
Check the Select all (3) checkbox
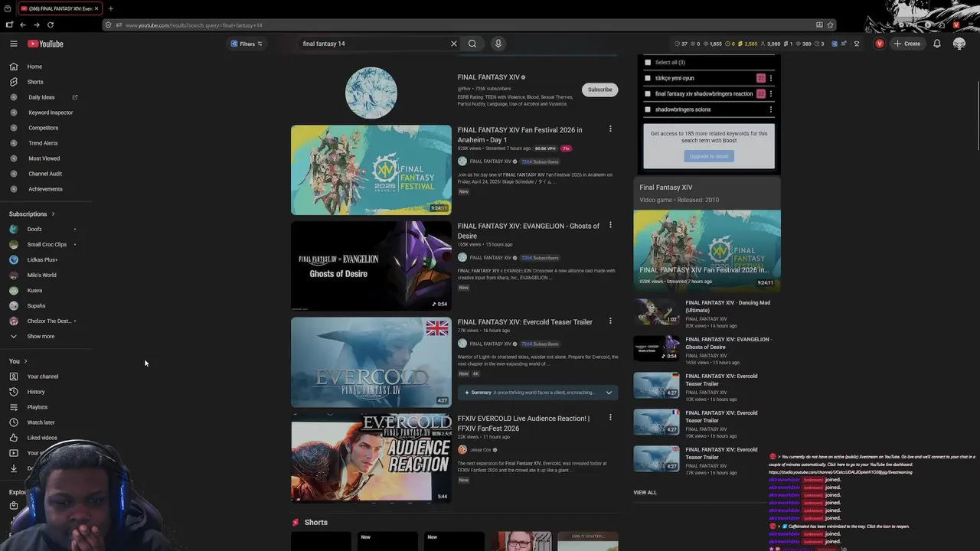pyautogui.click(x=648, y=62)
